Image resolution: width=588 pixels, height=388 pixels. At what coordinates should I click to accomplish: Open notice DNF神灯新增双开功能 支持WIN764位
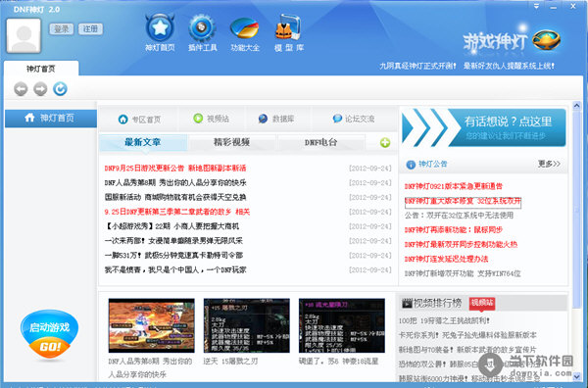tap(463, 273)
